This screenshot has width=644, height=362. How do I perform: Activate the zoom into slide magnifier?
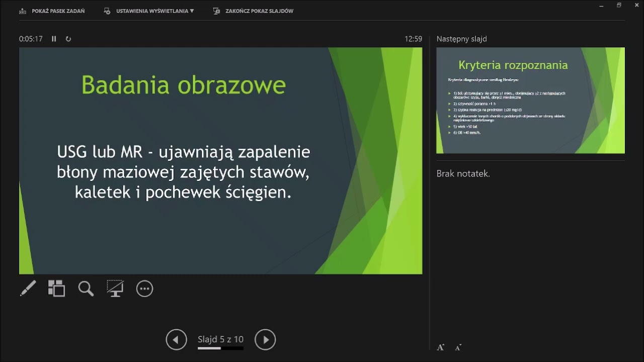86,289
